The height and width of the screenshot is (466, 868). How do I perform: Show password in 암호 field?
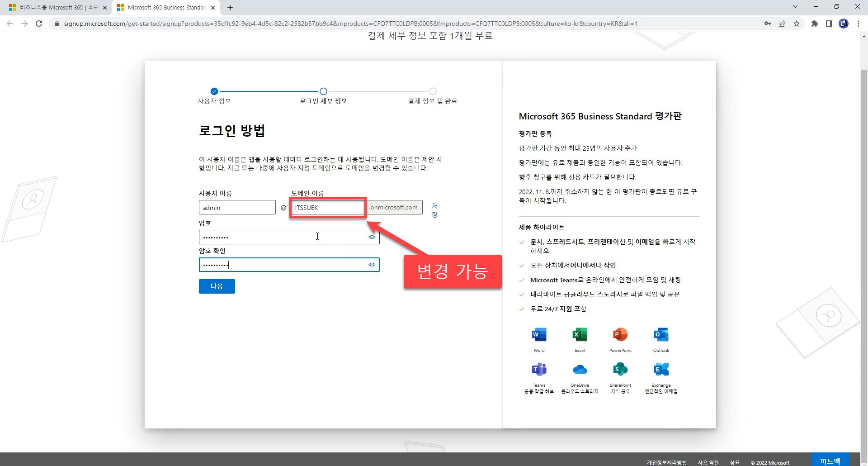coord(372,237)
